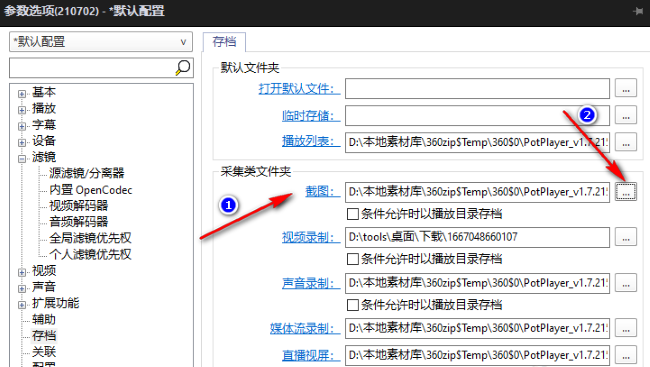Collapse the 滤镜 tree node
Screen dimensions: 650x367
[x=22, y=159]
